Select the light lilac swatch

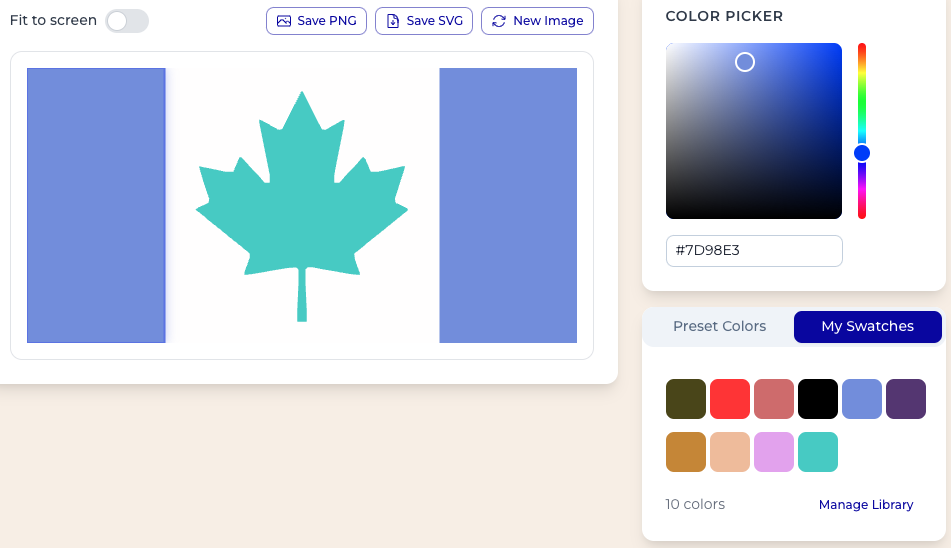(774, 452)
